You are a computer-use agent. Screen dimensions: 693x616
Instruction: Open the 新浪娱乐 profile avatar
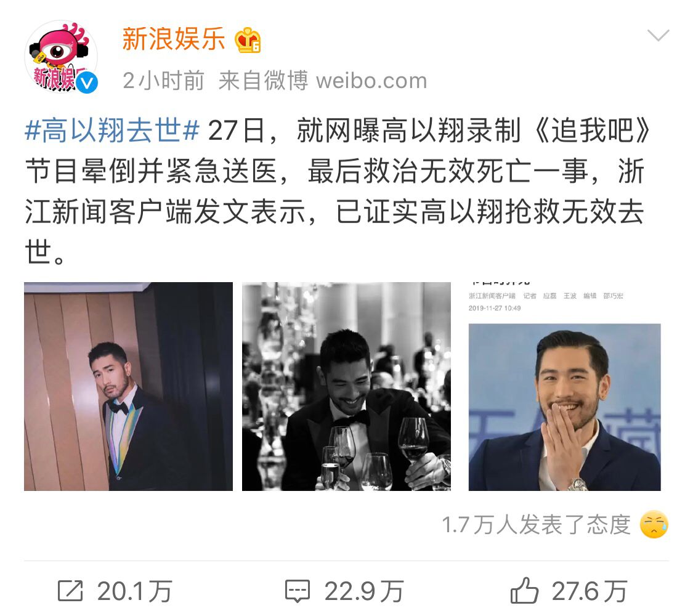[x=61, y=57]
